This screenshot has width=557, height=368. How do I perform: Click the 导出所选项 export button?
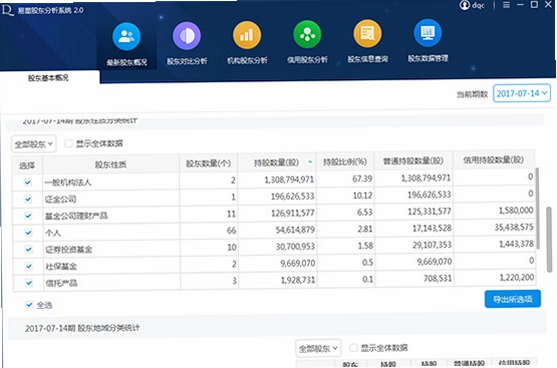(513, 299)
